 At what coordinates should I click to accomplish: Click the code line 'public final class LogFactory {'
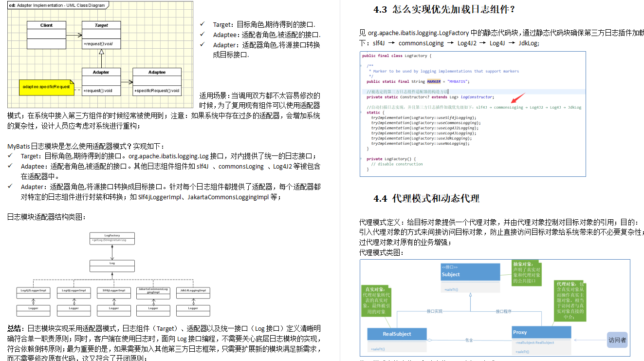pos(397,56)
